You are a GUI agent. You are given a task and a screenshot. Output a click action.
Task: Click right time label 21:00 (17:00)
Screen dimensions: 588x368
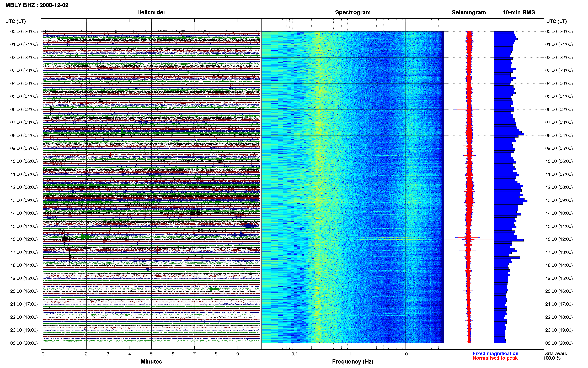[x=559, y=304]
